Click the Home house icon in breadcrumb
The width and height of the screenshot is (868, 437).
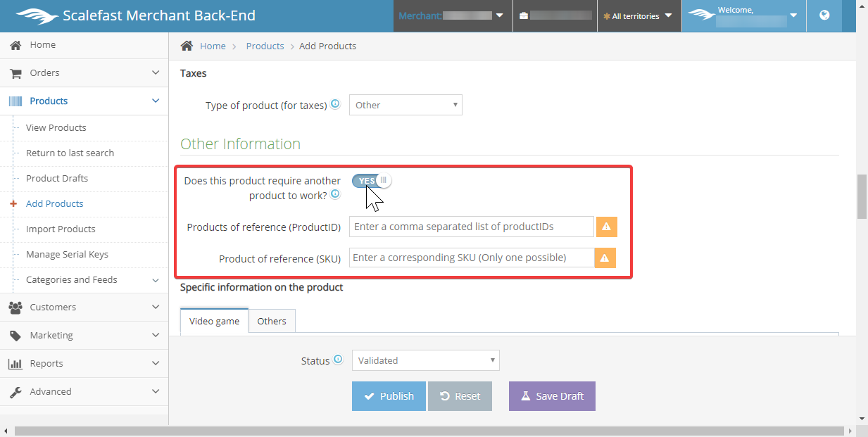pos(187,46)
